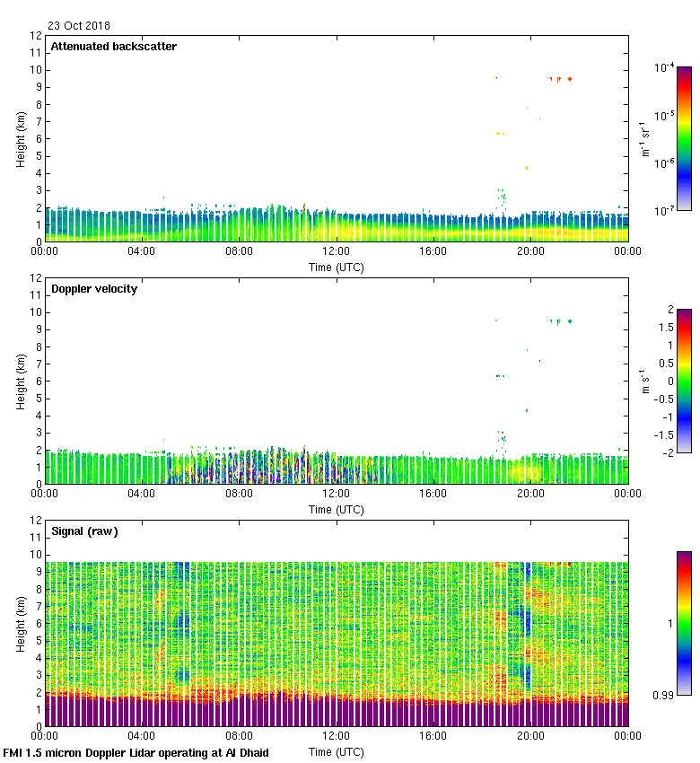This screenshot has height=763, width=700.
Task: Click the Height (km) axis label of Doppler plot
Action: point(19,381)
